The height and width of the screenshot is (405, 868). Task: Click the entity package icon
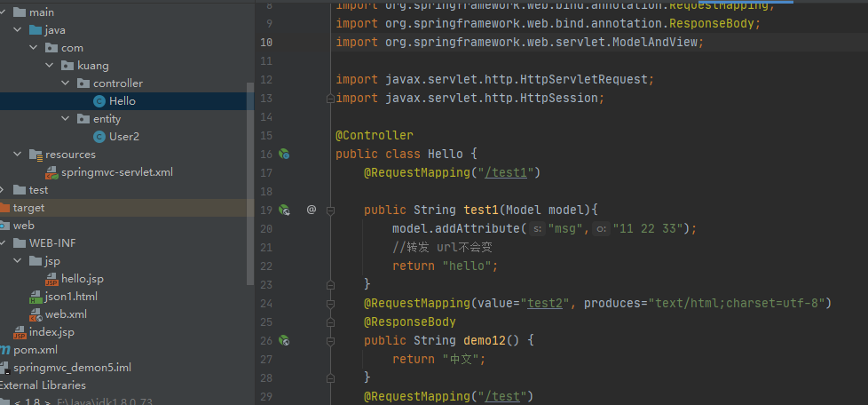[83, 118]
